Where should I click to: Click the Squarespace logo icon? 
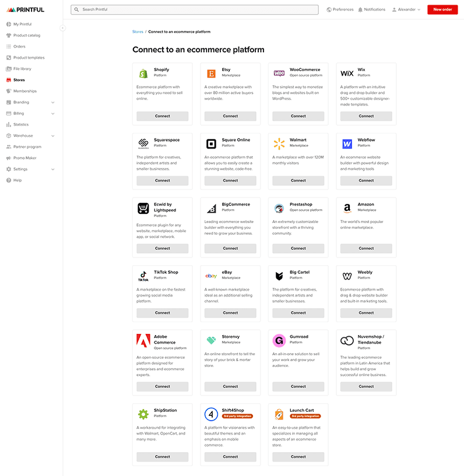(143, 143)
